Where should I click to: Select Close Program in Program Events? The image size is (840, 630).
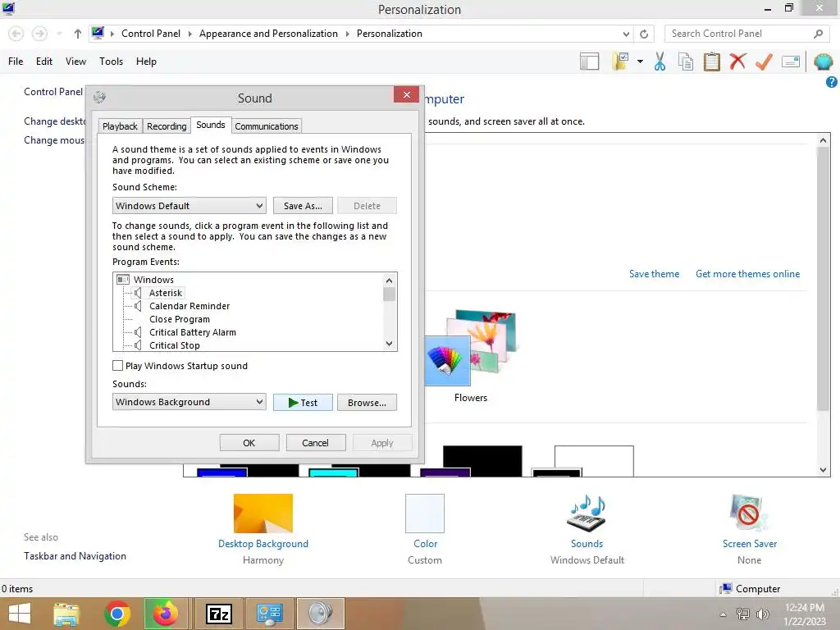click(x=180, y=319)
